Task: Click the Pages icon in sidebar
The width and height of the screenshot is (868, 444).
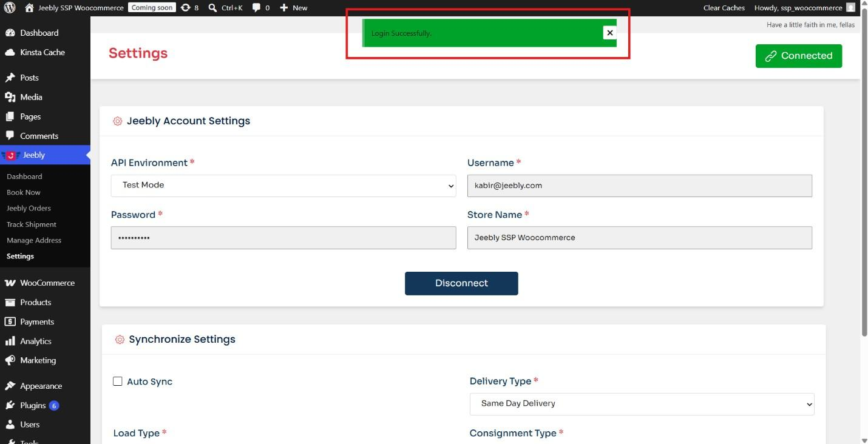Action: [x=10, y=116]
